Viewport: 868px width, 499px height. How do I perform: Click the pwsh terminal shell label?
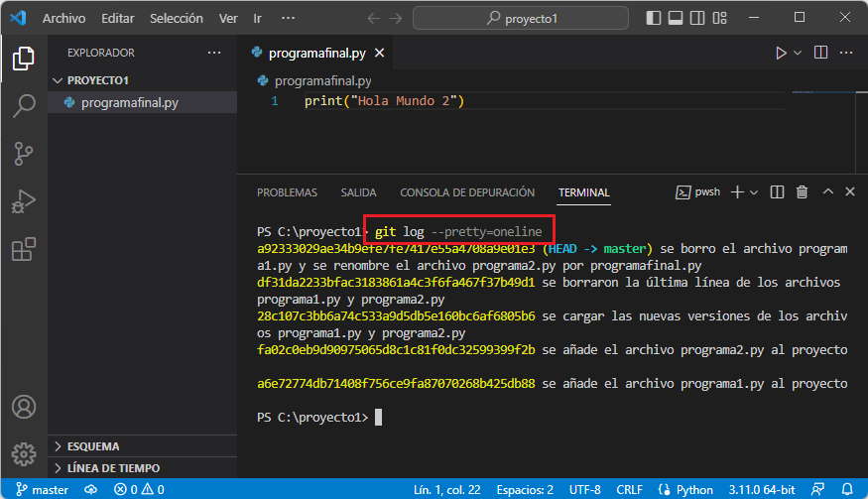click(x=698, y=192)
